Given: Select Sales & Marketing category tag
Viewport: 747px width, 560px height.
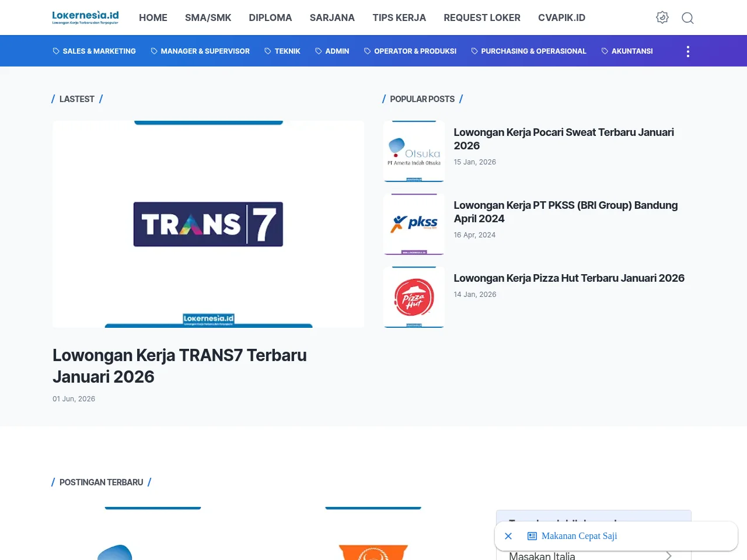Looking at the screenshot, I should point(94,51).
